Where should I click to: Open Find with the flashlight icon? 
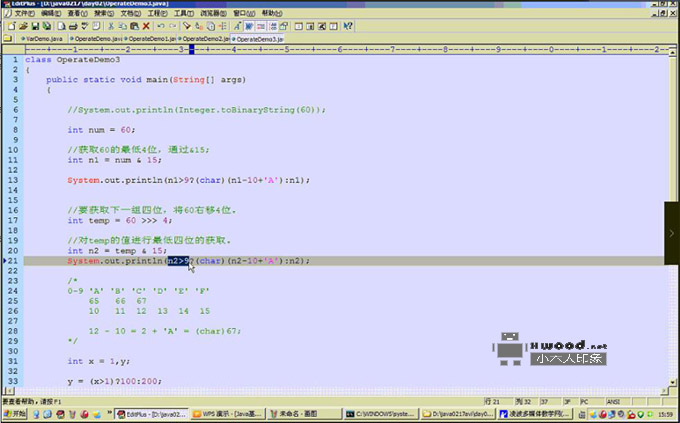[187, 26]
